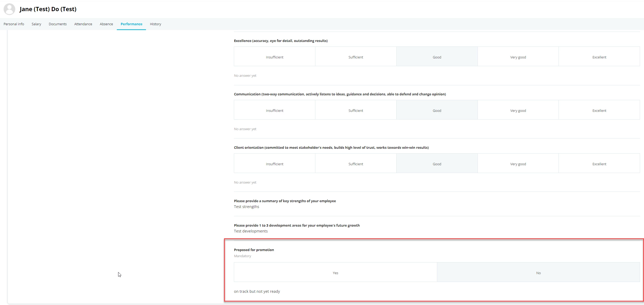This screenshot has width=644, height=305.
Task: Select No for Proposed for promotion
Action: (538, 272)
